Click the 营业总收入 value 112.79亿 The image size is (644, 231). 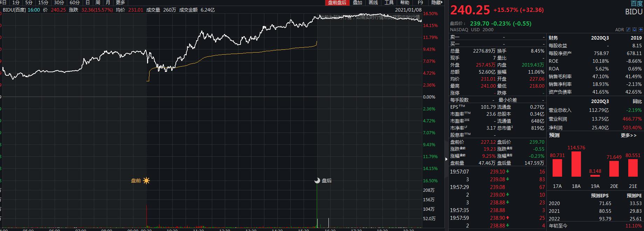click(x=599, y=110)
